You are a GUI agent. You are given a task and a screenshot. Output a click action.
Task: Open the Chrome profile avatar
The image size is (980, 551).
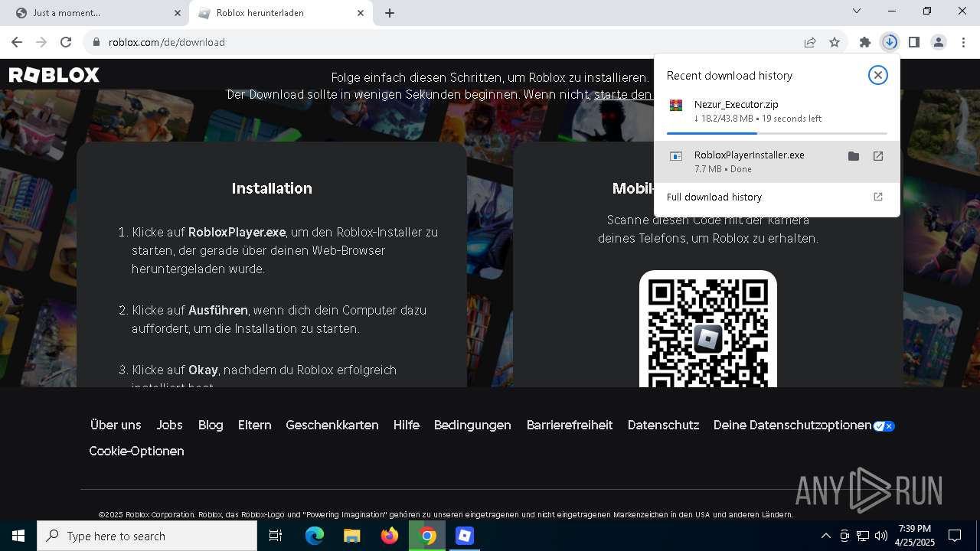[939, 42]
